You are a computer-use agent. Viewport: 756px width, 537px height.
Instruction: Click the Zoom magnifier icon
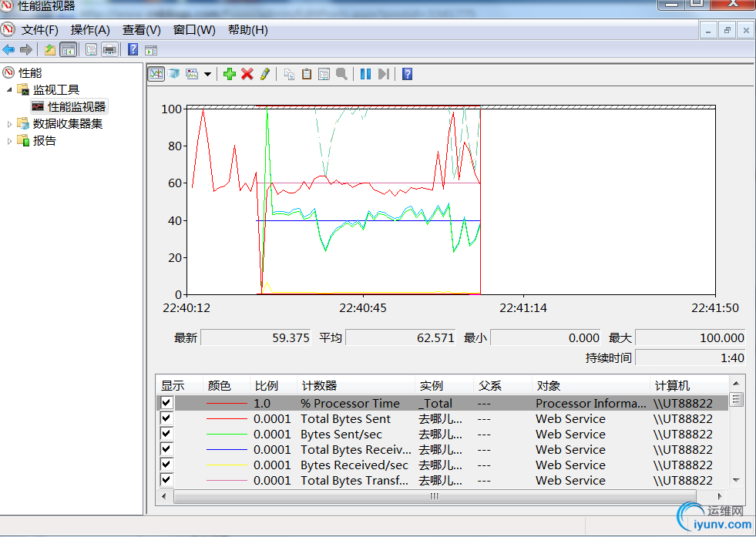[x=341, y=74]
